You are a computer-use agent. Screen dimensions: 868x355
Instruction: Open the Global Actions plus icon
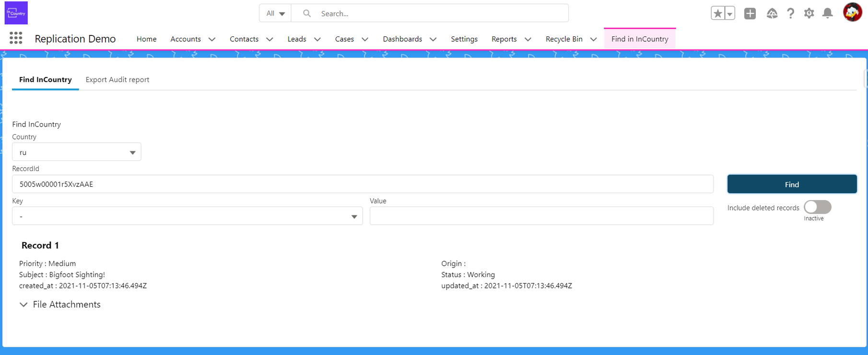[x=750, y=13]
